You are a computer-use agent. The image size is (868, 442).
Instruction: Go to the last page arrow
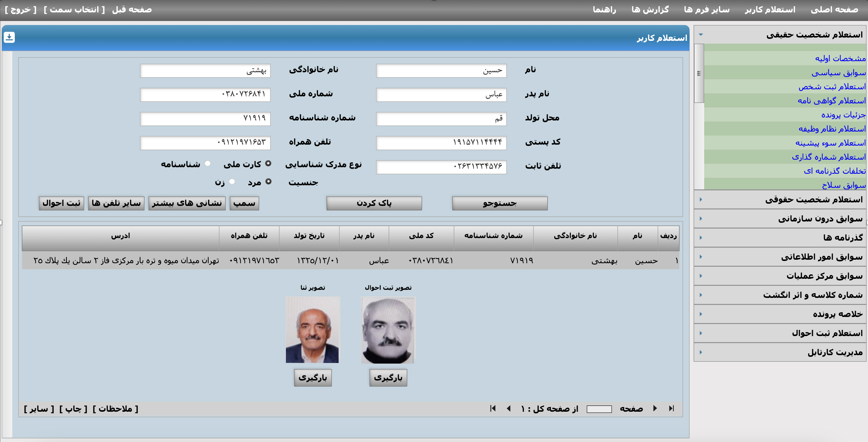[671, 409]
